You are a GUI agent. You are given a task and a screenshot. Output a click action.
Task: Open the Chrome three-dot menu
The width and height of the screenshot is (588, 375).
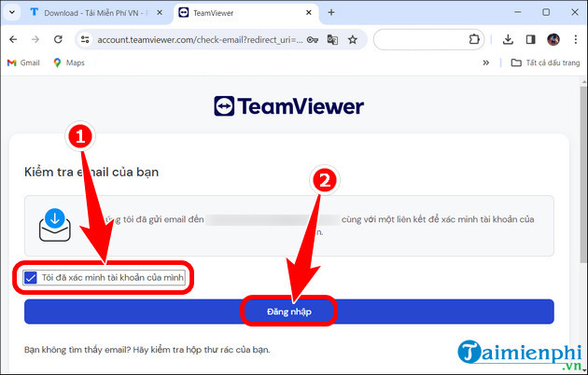(x=576, y=39)
